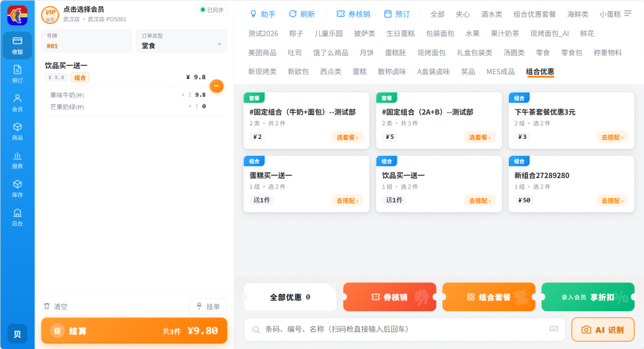Click 去搭配 on 下午茶套餐优惠3元 card
The image size is (644, 349).
pyautogui.click(x=613, y=137)
